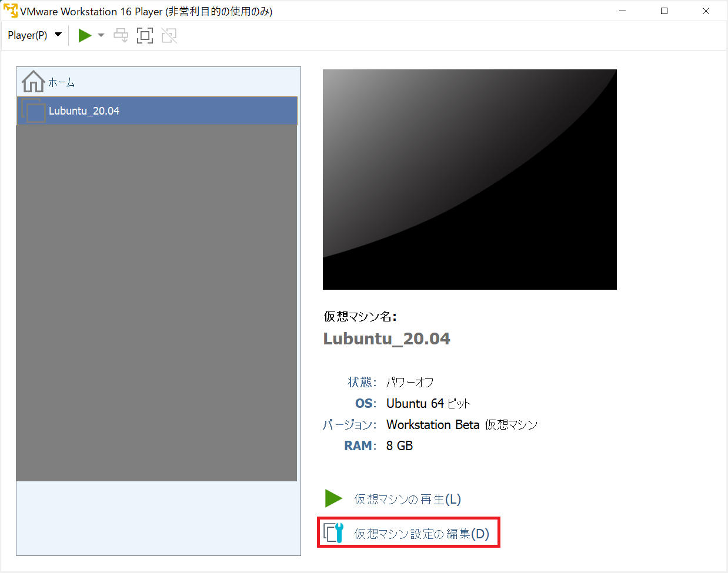Click the Workstation Beta 仮想マシン version value
The height and width of the screenshot is (573, 728).
pos(462,425)
